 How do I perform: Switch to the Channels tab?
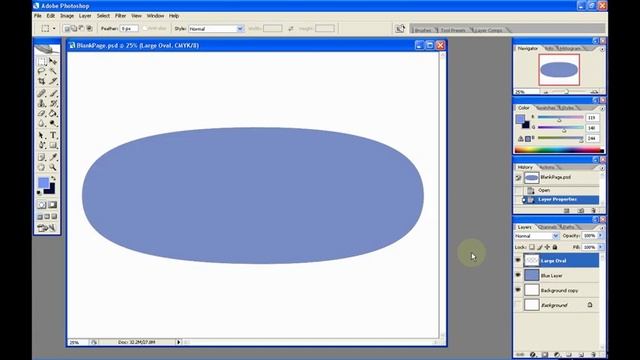[x=547, y=227]
